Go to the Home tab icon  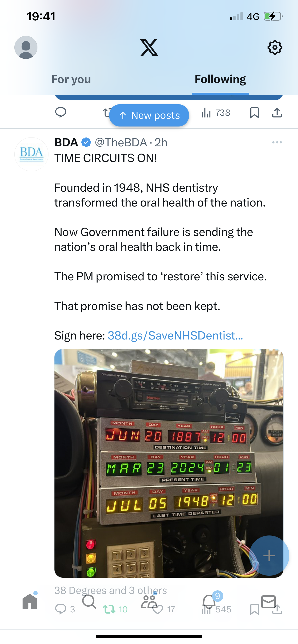pyautogui.click(x=30, y=601)
